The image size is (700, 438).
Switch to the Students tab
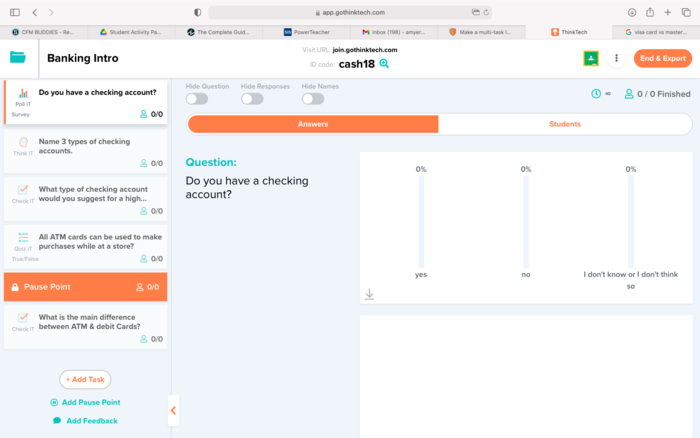(x=564, y=124)
